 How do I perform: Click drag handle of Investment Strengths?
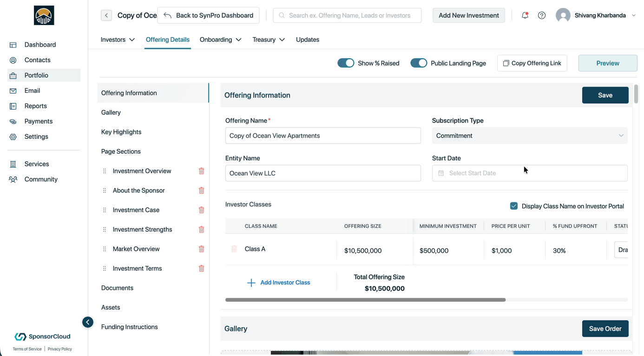tap(105, 229)
